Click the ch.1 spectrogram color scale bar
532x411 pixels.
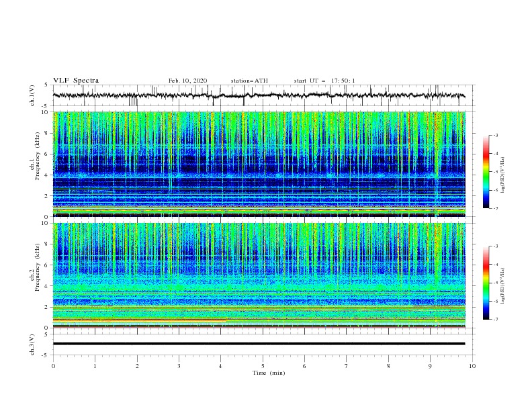point(486,172)
